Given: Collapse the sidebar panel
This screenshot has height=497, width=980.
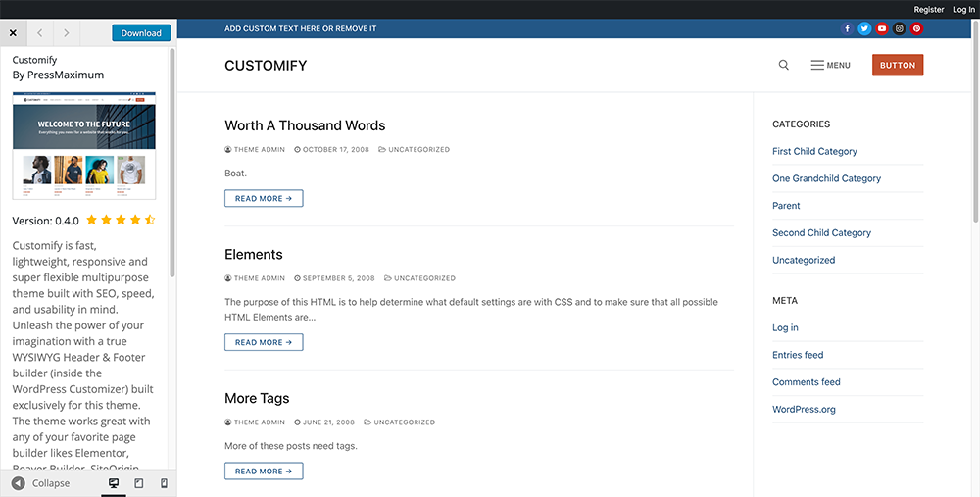Looking at the screenshot, I should pos(40,483).
